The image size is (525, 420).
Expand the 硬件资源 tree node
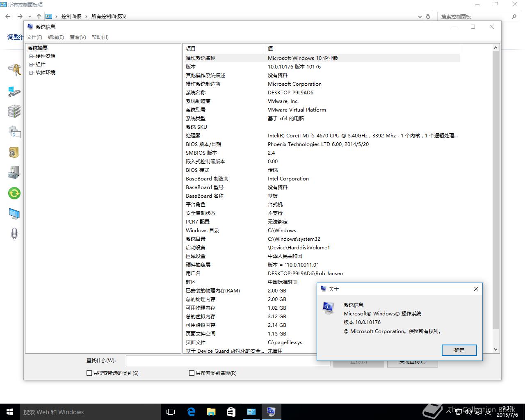pyautogui.click(x=31, y=56)
